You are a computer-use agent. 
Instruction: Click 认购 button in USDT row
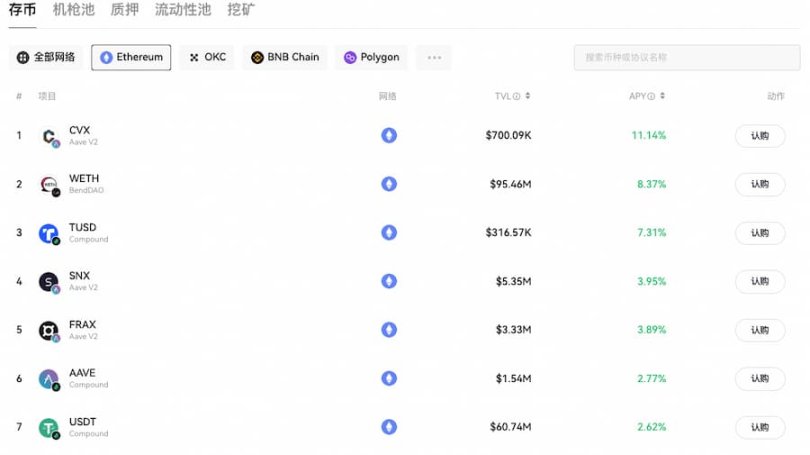[760, 427]
